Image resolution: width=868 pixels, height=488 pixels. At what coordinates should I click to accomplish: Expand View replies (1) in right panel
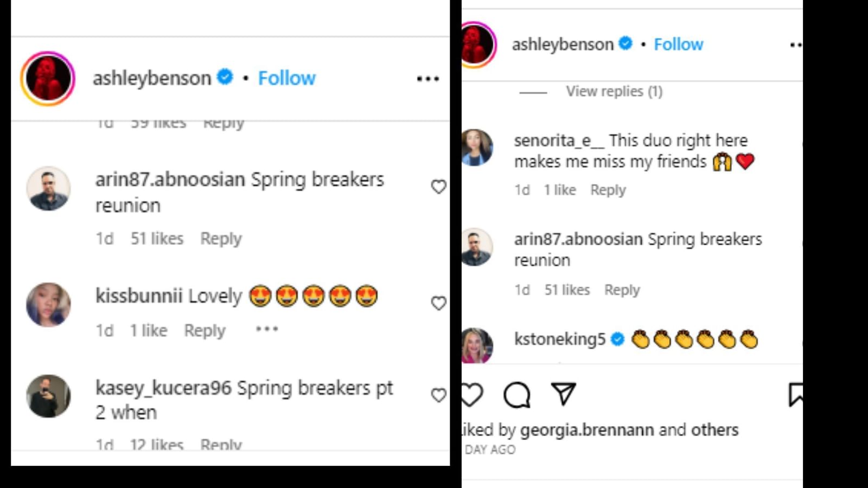614,91
